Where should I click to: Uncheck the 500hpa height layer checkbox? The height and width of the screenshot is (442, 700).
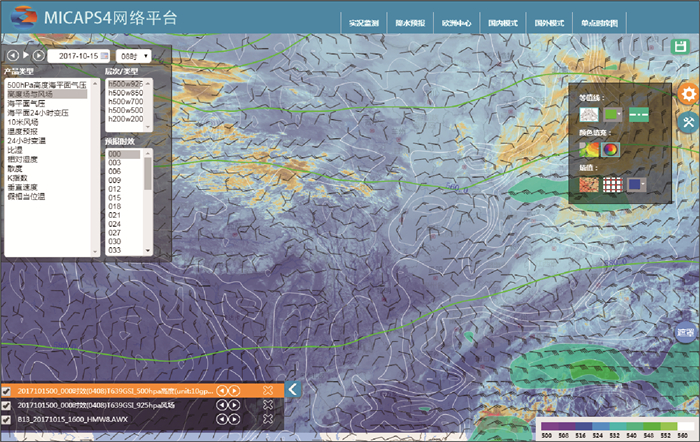click(7, 391)
